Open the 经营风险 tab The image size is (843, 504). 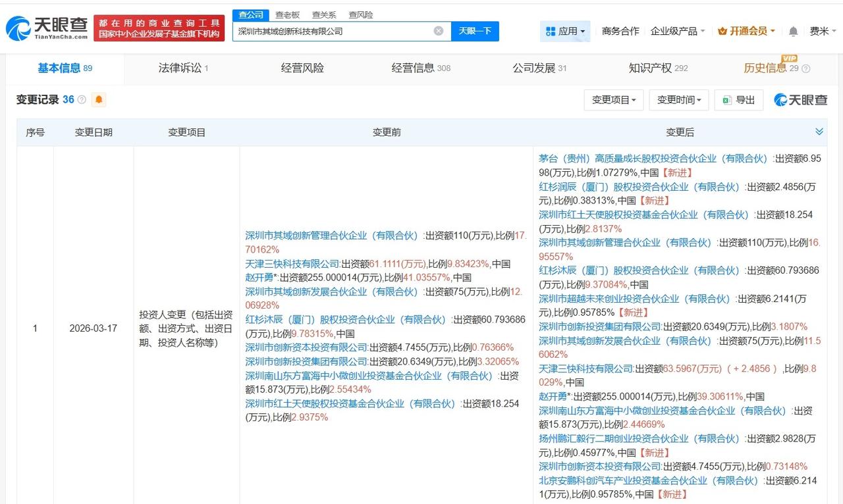tap(302, 68)
